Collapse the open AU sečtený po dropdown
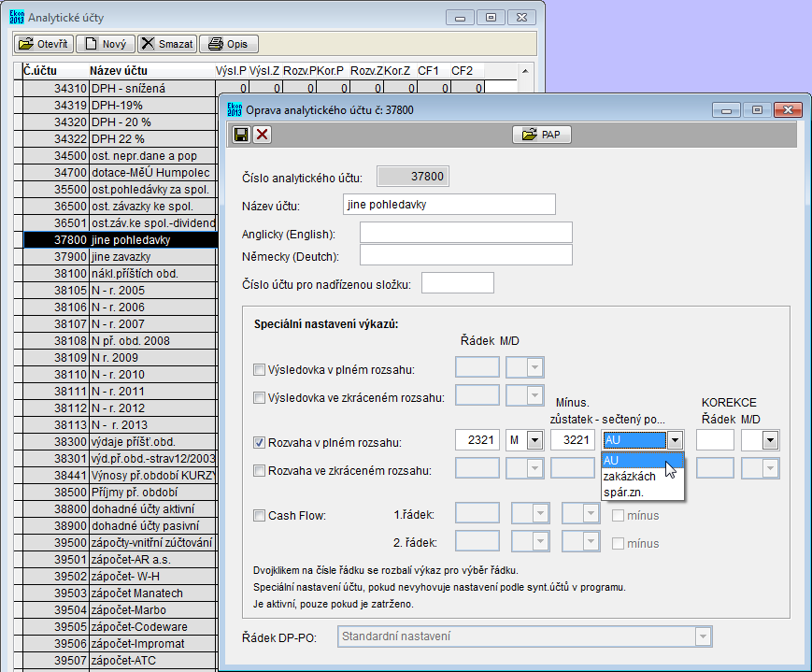The image size is (812, 672). pos(675,440)
